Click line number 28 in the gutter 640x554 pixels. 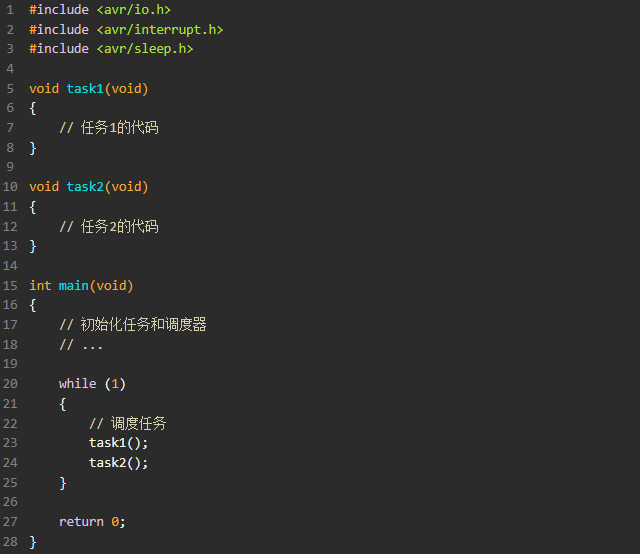click(x=10, y=541)
